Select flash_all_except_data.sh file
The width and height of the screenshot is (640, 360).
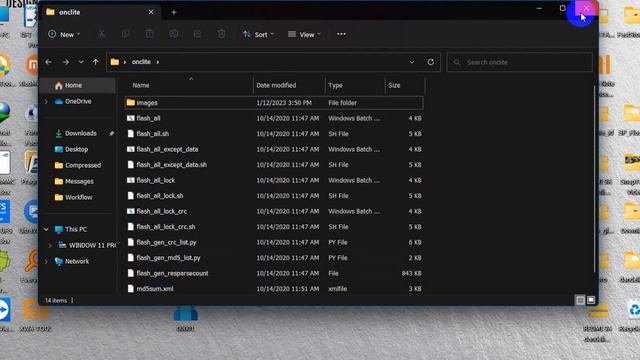click(273, 165)
